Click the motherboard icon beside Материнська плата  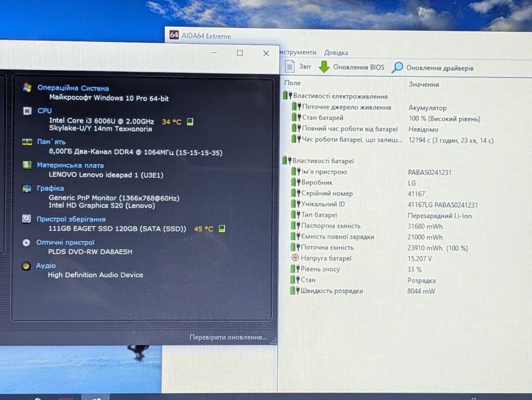[27, 165]
